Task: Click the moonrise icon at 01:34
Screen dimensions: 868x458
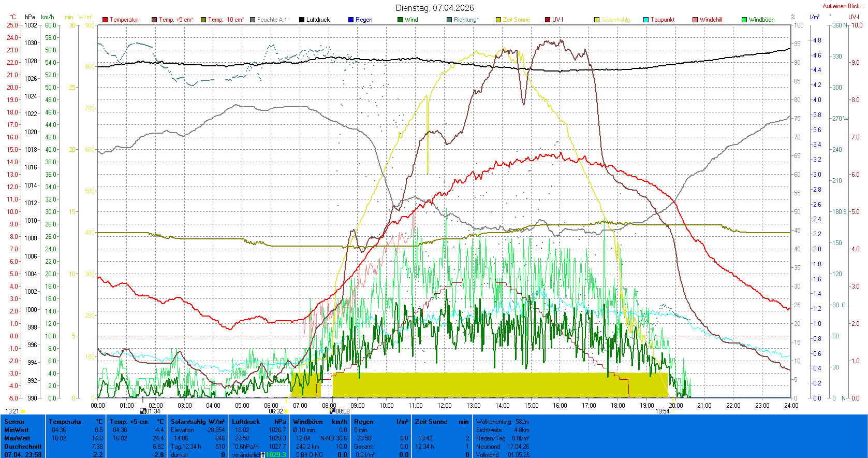Action: point(143,411)
